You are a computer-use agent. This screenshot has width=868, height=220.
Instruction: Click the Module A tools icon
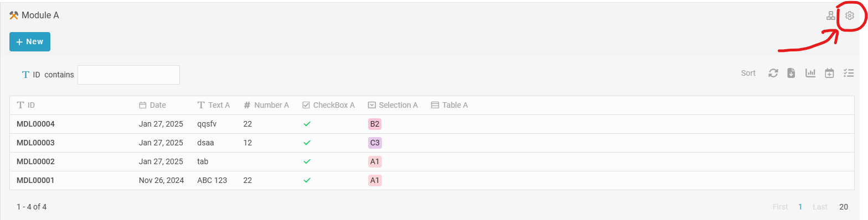click(x=14, y=15)
